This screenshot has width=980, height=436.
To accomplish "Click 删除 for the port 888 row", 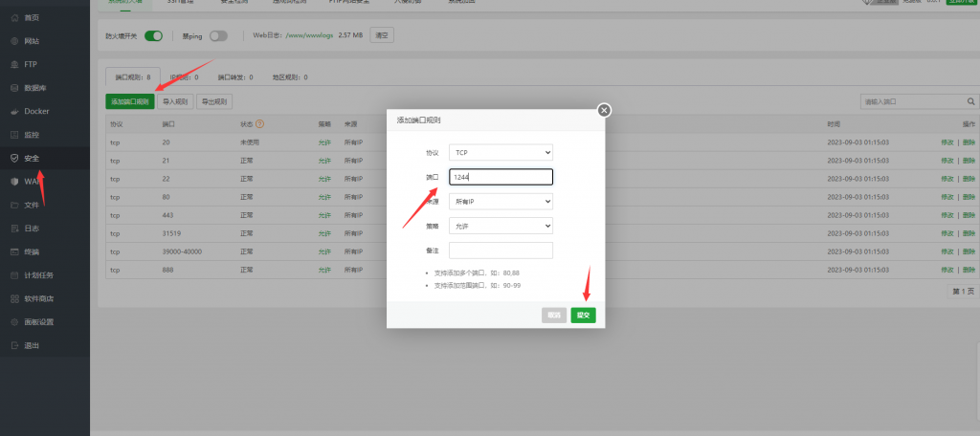I will [x=969, y=270].
